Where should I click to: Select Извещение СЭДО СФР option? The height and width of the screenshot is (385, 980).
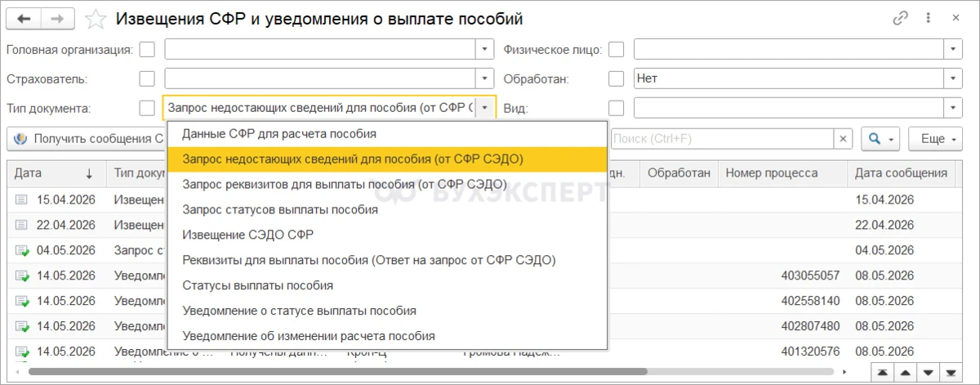(x=388, y=235)
